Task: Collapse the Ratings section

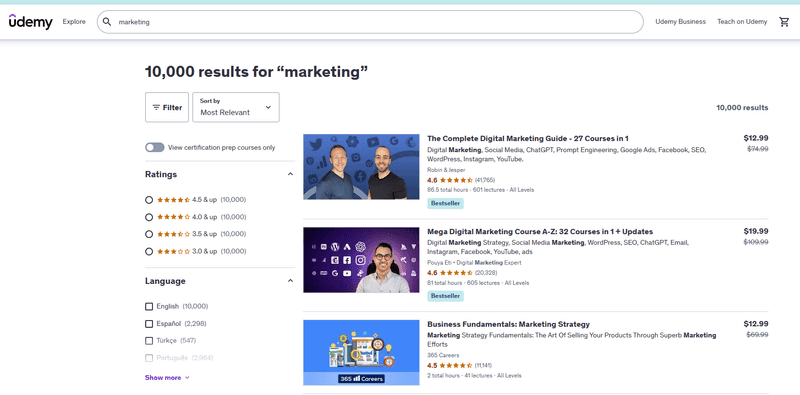Action: pyautogui.click(x=290, y=174)
